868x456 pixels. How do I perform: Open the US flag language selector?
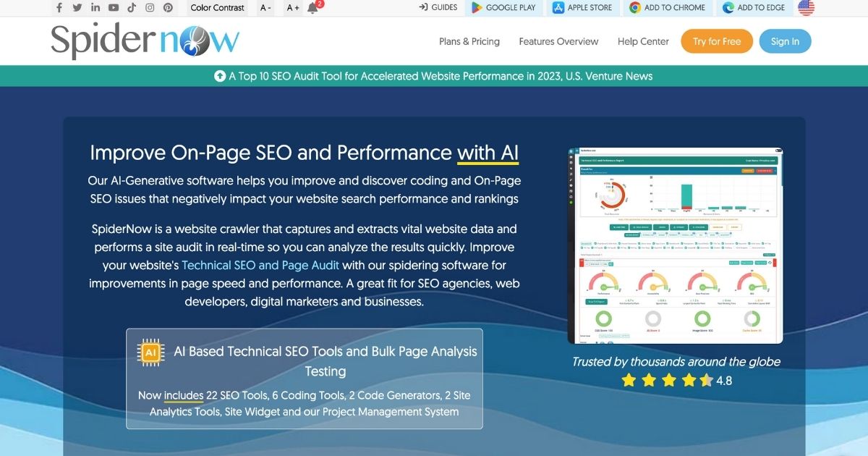point(806,8)
